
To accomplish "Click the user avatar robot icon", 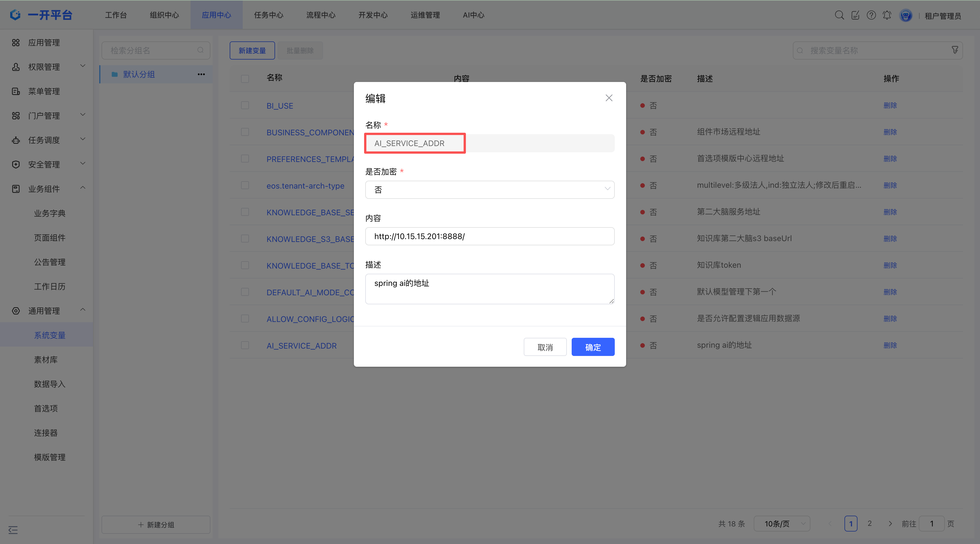I will 905,16.
